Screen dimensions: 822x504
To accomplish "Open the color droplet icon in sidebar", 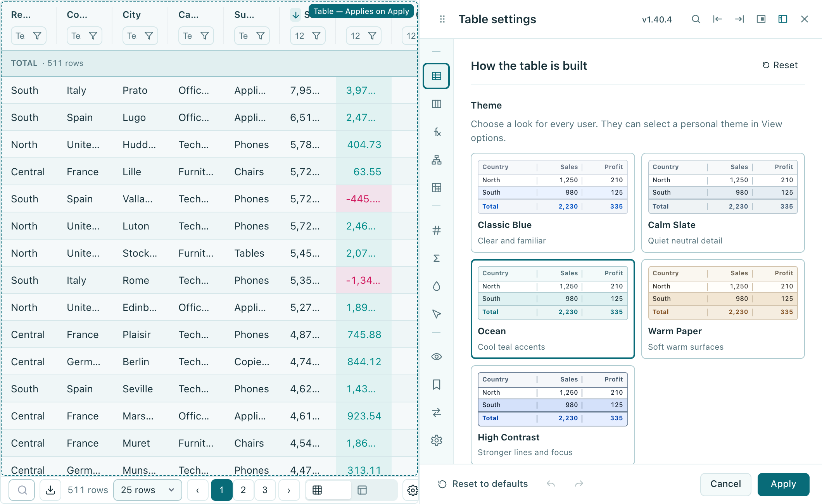I will 436,286.
